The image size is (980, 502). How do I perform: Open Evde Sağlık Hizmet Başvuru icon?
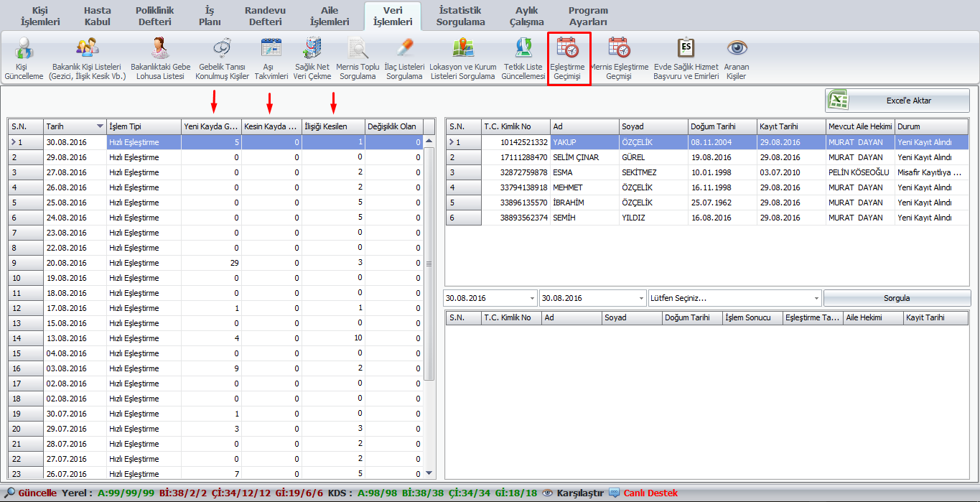click(x=686, y=49)
